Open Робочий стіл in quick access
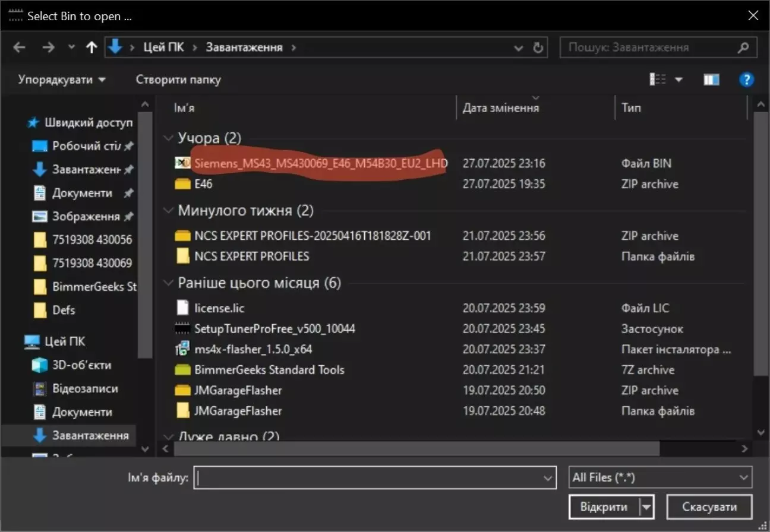 tap(83, 146)
